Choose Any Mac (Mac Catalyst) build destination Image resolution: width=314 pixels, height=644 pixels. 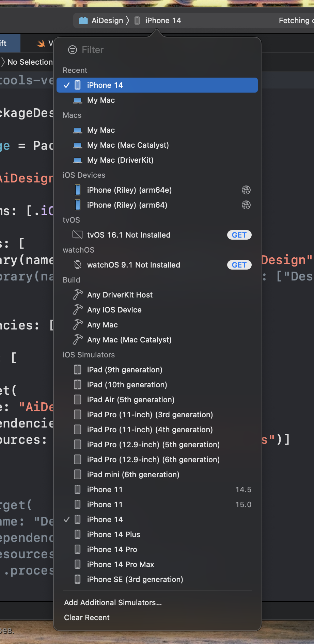(x=157, y=340)
